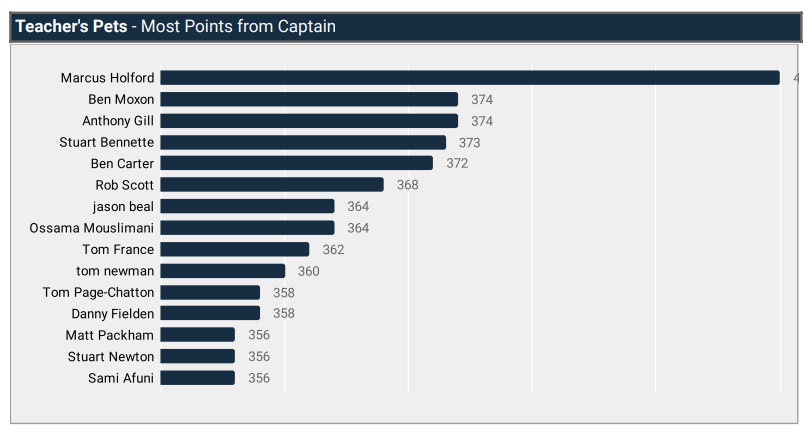Click the Stuart Newton name label
The height and width of the screenshot is (436, 807).
pos(111,357)
